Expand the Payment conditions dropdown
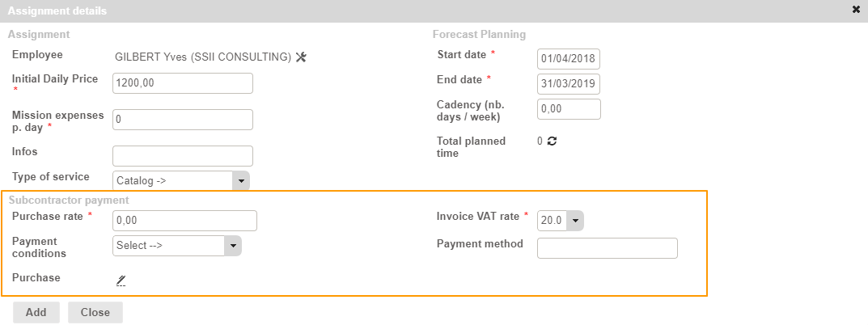Viewport: 868px width, 325px height. click(233, 246)
